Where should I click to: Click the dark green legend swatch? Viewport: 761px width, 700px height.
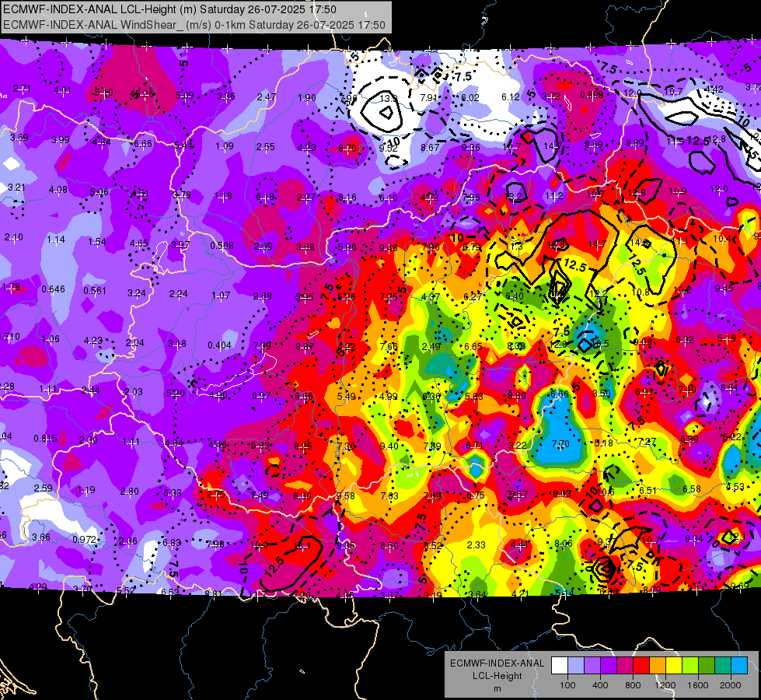tap(706, 666)
